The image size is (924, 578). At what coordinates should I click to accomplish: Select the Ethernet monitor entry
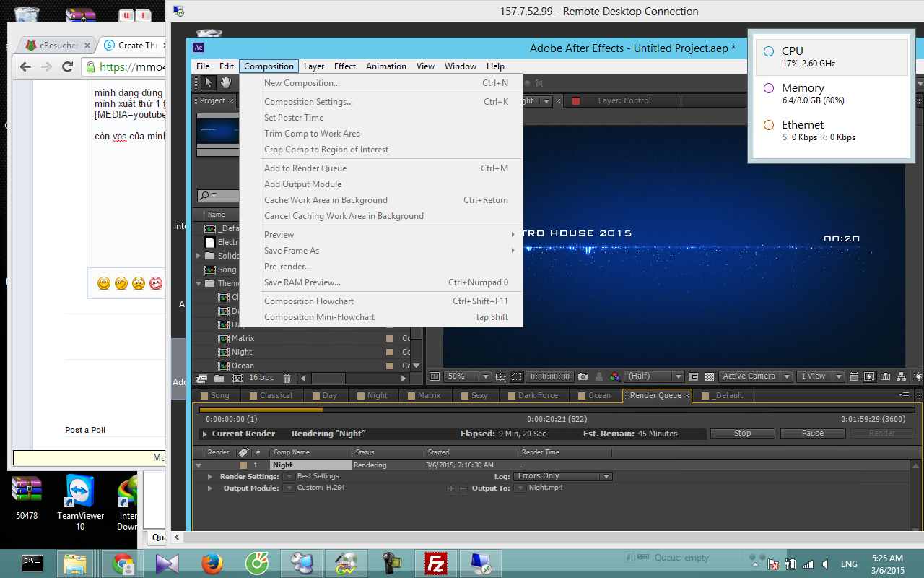[x=832, y=131]
